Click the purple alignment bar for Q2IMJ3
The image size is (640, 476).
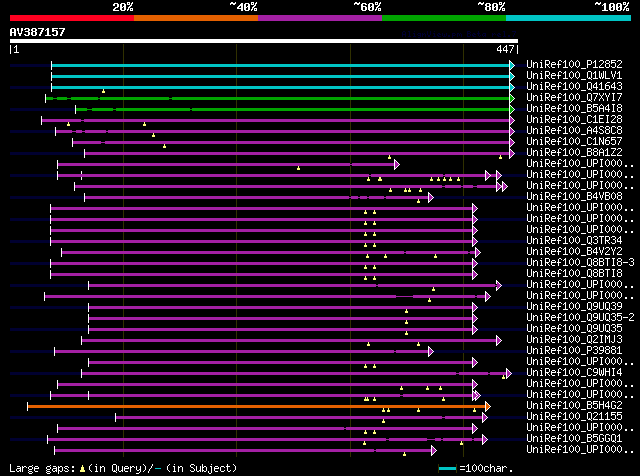coord(289,340)
